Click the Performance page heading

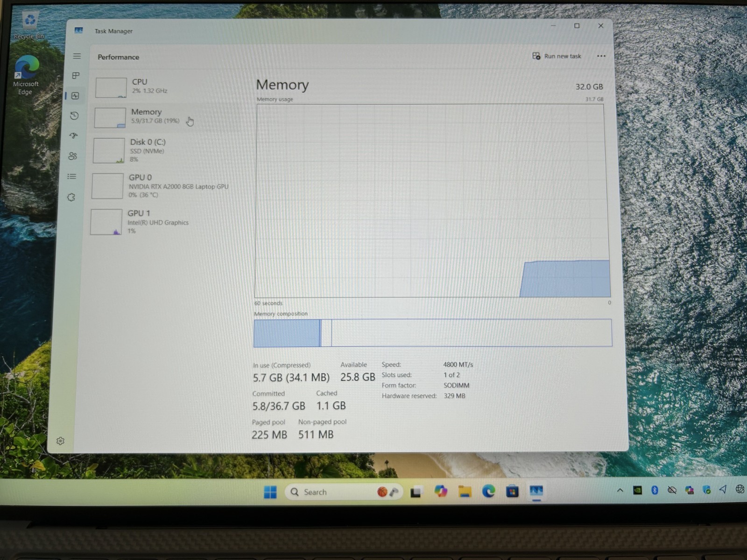(118, 57)
